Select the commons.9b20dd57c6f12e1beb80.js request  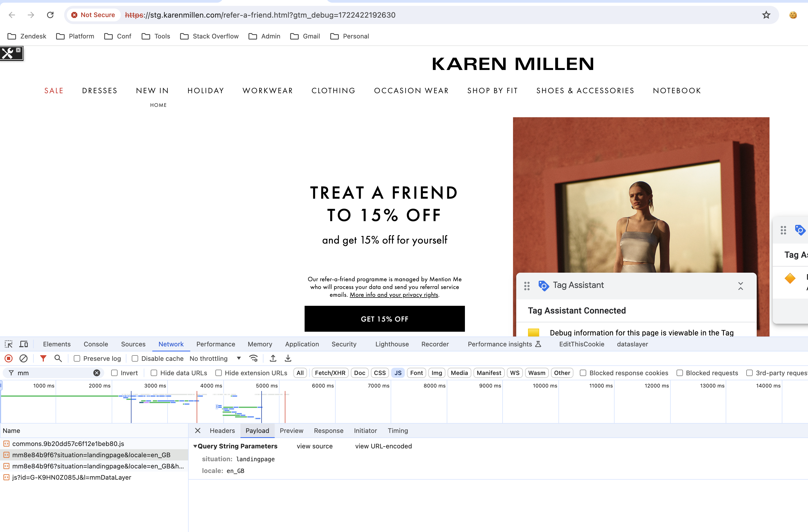tap(94, 444)
